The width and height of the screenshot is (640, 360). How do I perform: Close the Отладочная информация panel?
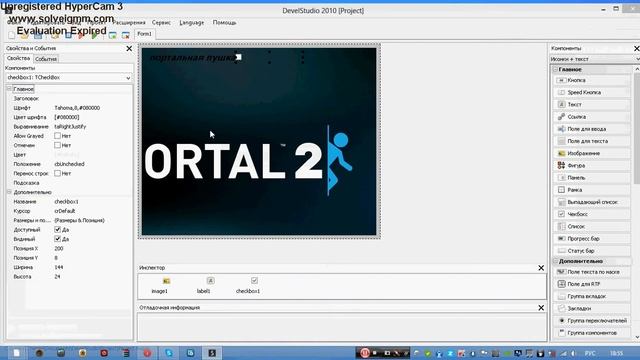point(541,308)
